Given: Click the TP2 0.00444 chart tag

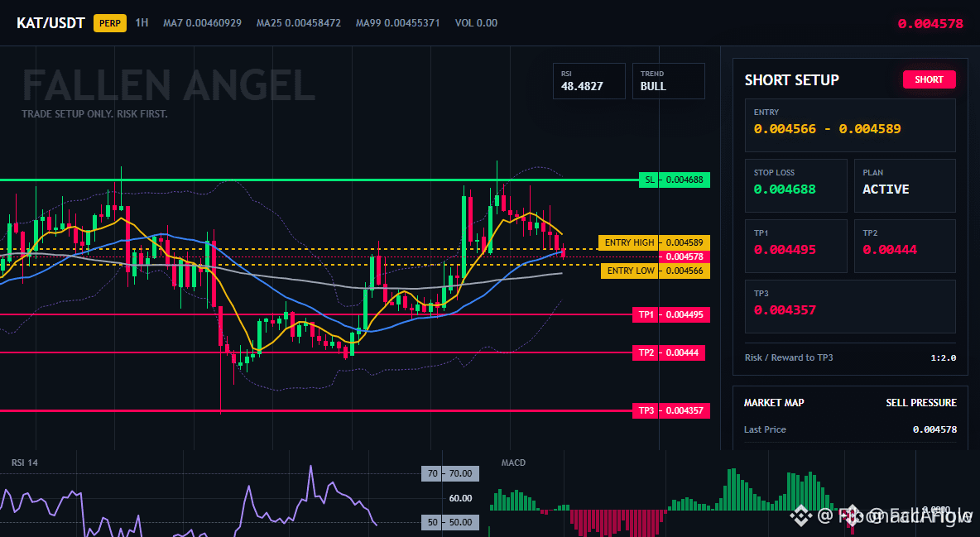Looking at the screenshot, I should pyautogui.click(x=668, y=352).
